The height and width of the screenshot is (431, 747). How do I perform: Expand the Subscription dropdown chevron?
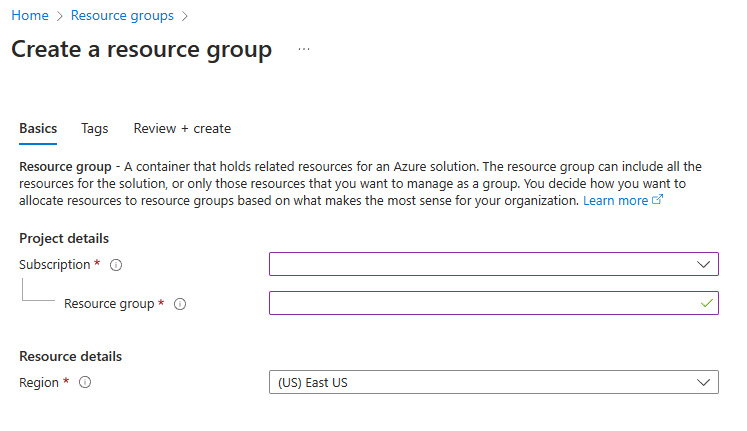click(x=702, y=264)
